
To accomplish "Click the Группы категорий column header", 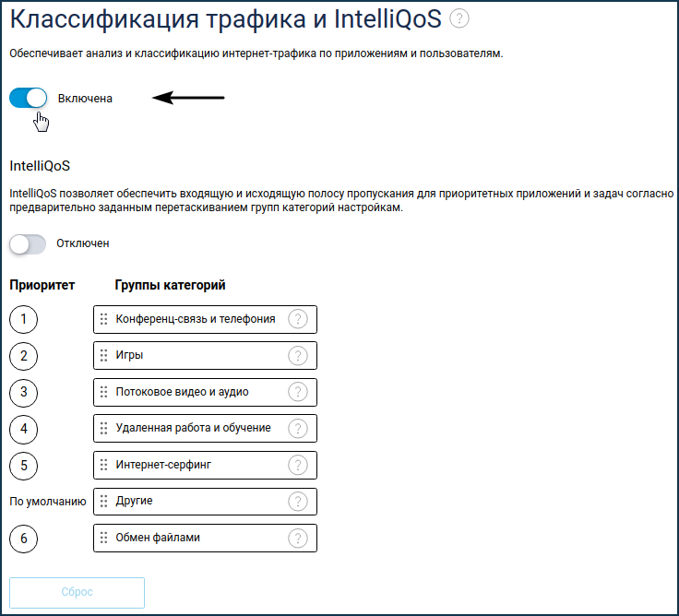I will click(x=170, y=285).
